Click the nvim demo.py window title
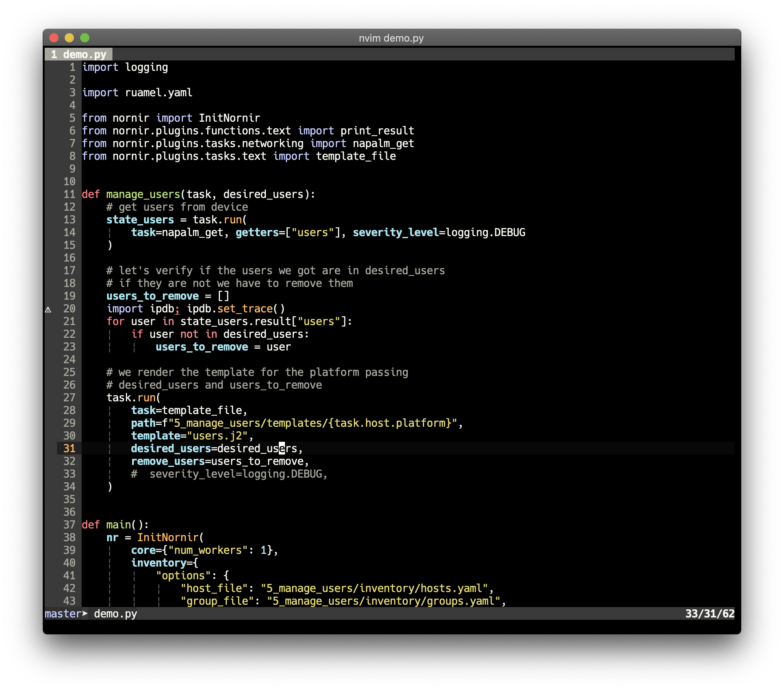 [x=391, y=38]
